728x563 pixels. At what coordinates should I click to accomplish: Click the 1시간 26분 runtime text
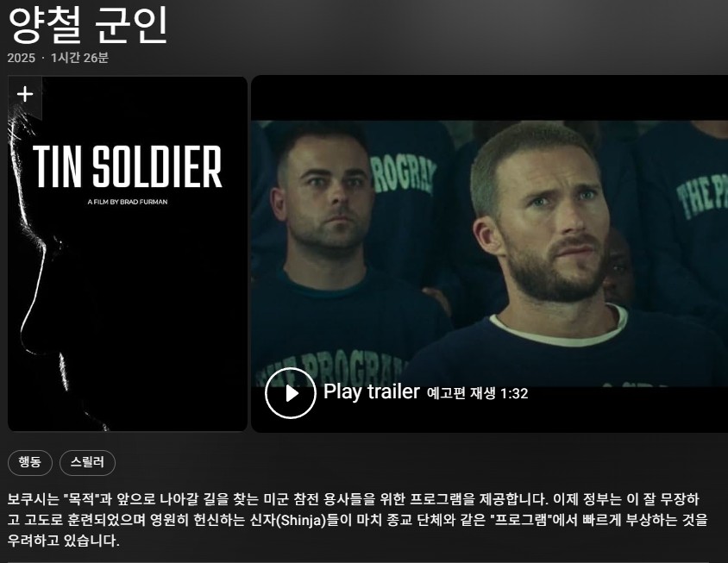[79, 58]
